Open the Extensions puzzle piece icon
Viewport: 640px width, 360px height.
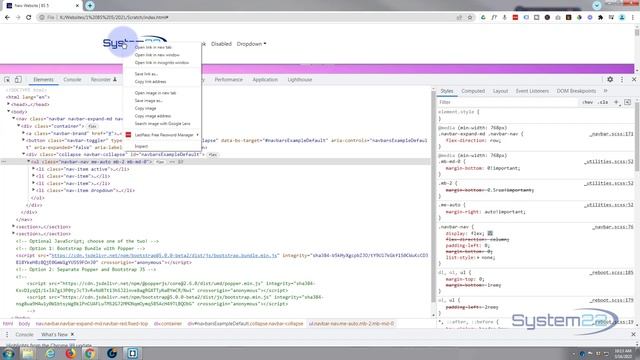click(600, 18)
